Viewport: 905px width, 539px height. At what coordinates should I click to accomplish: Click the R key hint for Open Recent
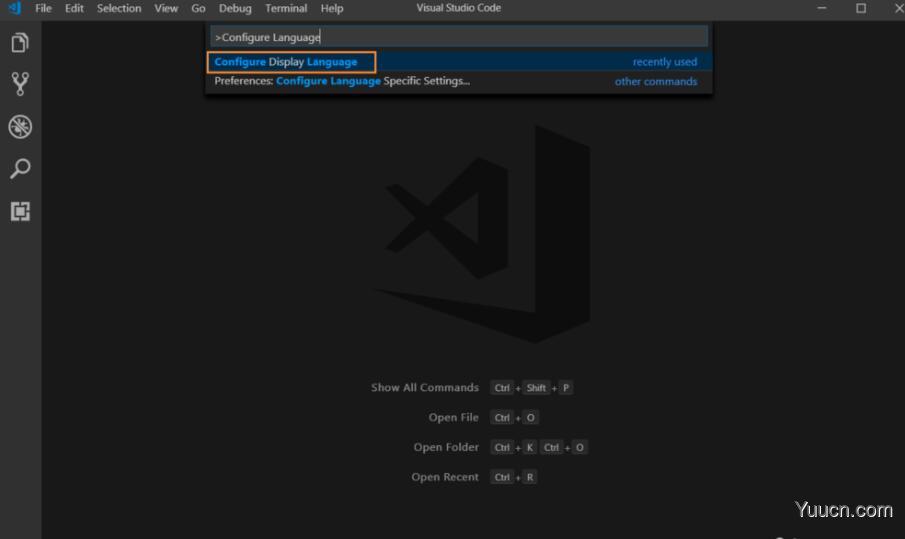point(530,477)
